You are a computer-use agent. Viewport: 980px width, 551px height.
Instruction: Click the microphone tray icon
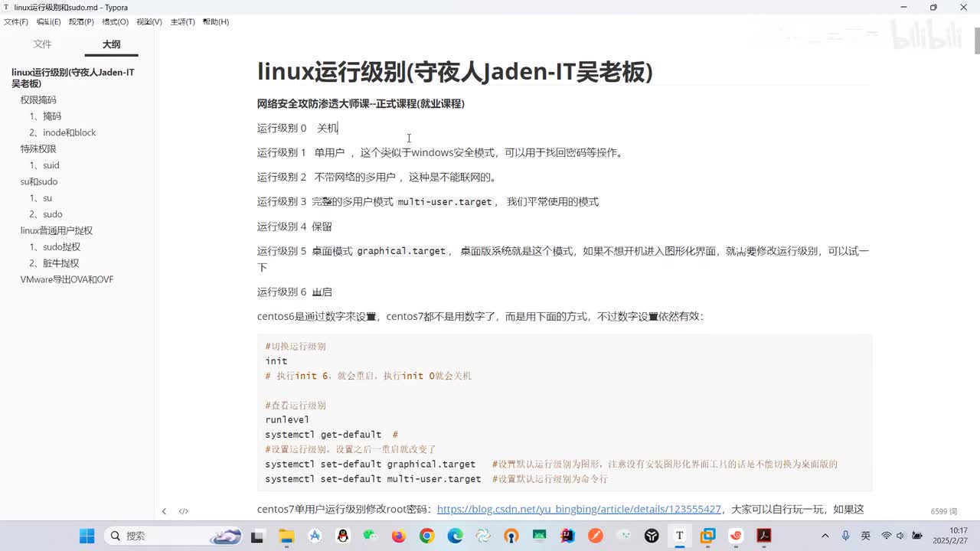tap(846, 536)
